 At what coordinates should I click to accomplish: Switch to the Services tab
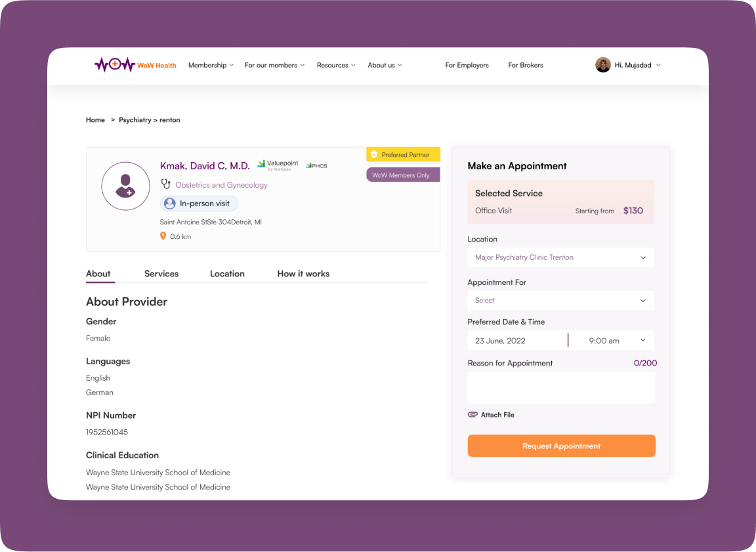pyautogui.click(x=161, y=274)
